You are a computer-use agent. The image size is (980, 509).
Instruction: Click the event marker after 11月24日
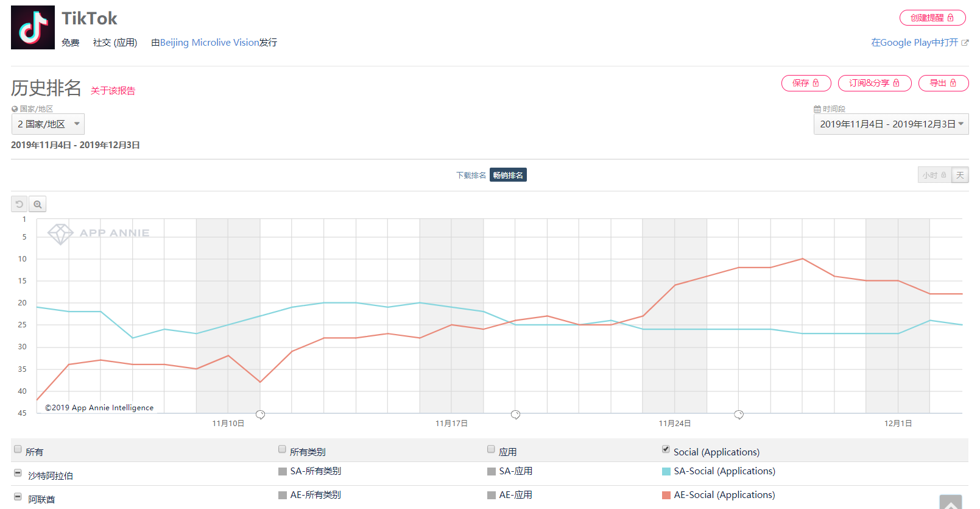coord(739,415)
